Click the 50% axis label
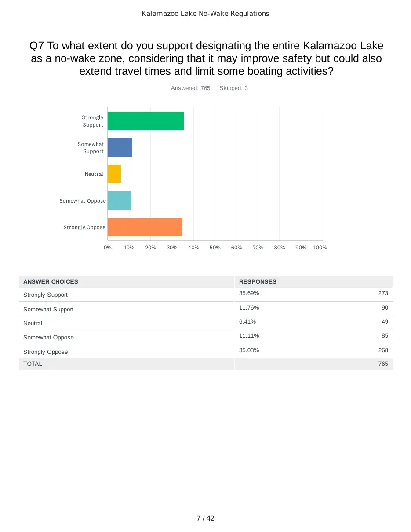Image resolution: width=411 pixels, height=532 pixels. [215, 248]
